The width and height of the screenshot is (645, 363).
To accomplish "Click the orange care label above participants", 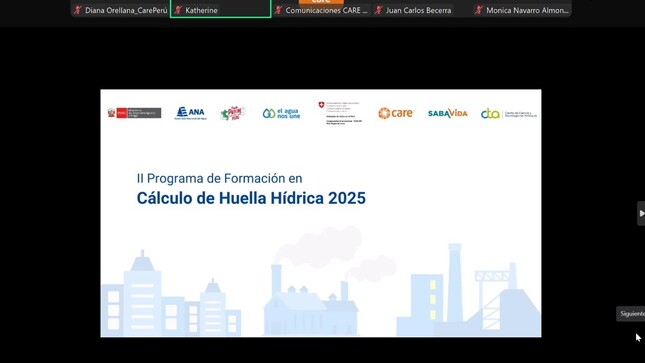I will click(321, 2).
